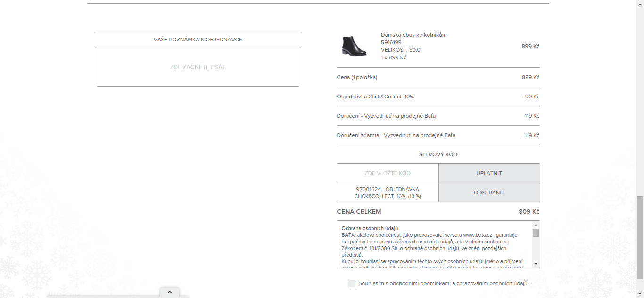Remove the Click&Collect discount with ODSTRANIT
The width and height of the screenshot is (644, 298).
(489, 193)
